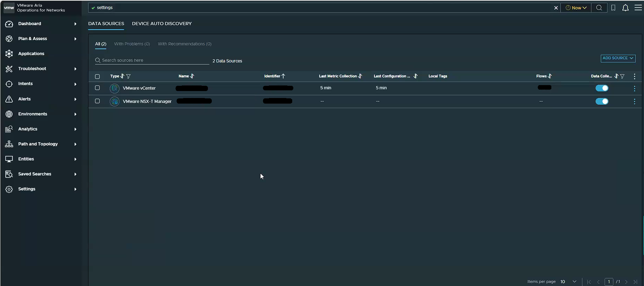
Task: Click the page number input box
Action: tap(609, 282)
